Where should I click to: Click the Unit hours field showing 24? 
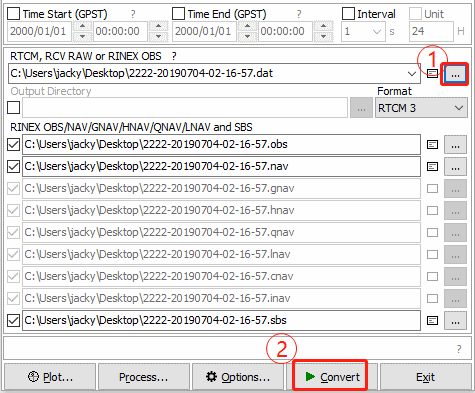point(431,31)
